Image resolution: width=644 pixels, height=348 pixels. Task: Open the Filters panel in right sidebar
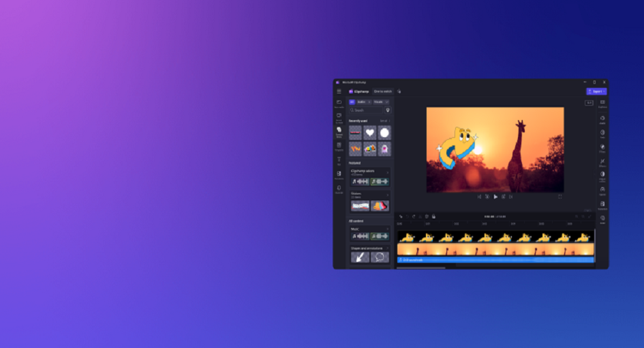tap(602, 149)
